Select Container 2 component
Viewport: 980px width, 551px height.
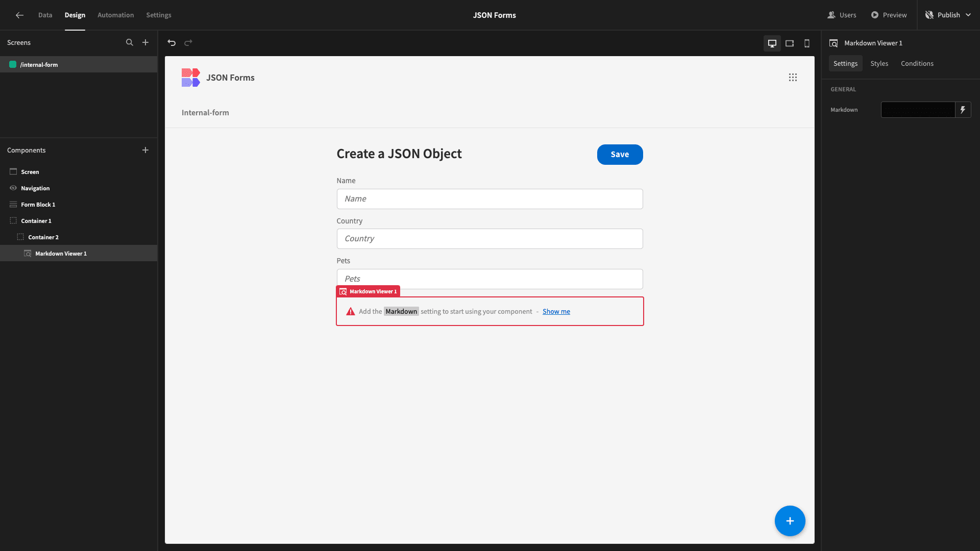click(x=79, y=237)
